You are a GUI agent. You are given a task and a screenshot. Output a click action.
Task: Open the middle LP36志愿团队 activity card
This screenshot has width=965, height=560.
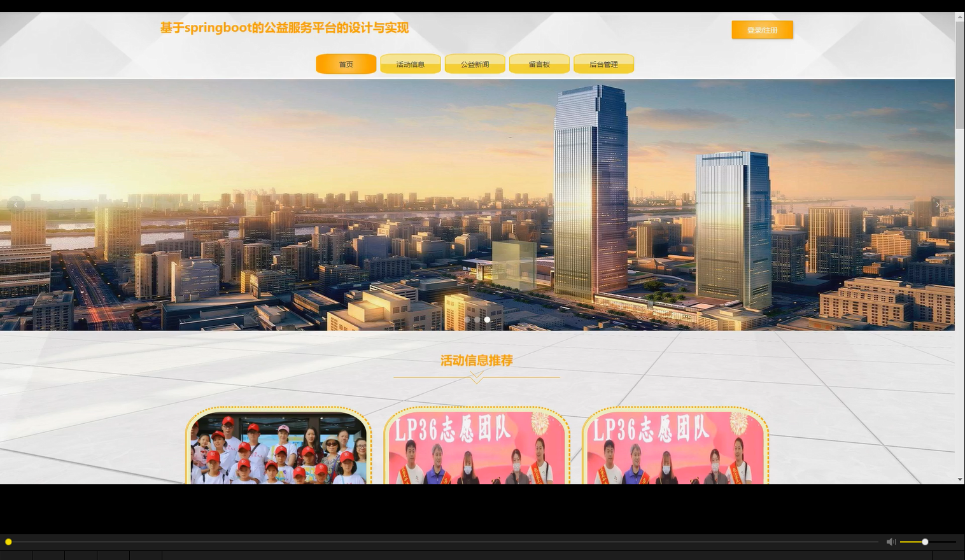click(x=477, y=446)
